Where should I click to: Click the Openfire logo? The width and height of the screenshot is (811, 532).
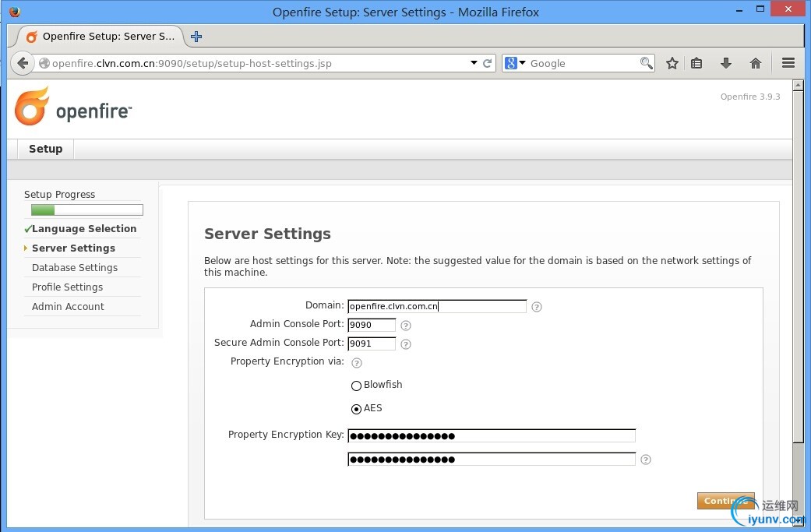click(73, 106)
